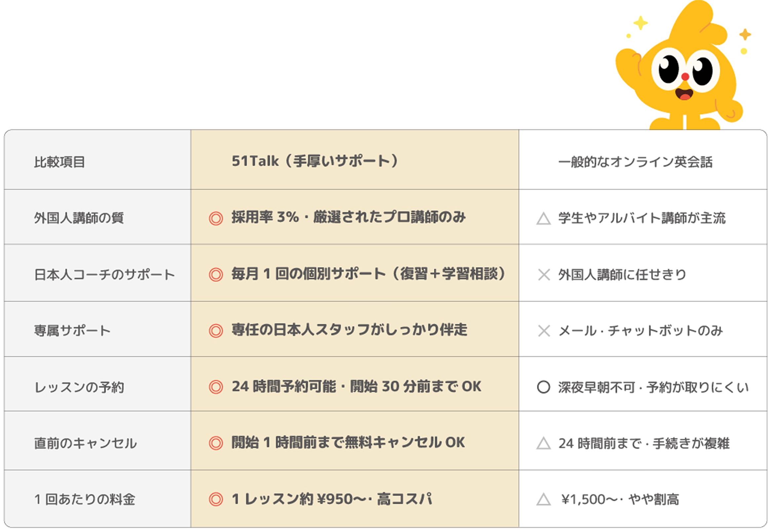Click triangle icon next to 学生やアルバイト講師が主流

543,219
